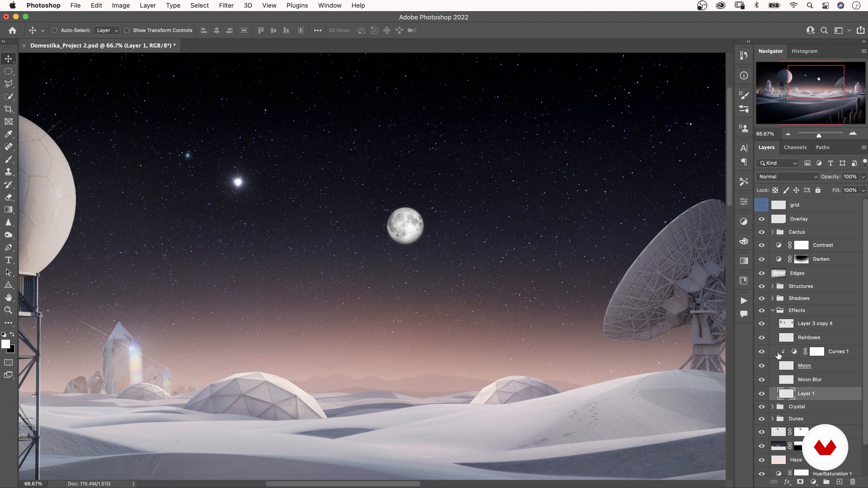Viewport: 868px width, 488px height.
Task: Switch to the Histogram tab
Action: click(804, 51)
